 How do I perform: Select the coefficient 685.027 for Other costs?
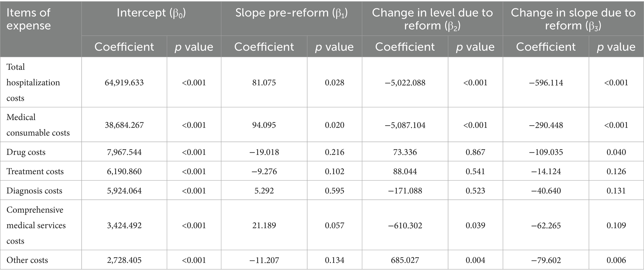click(405, 260)
